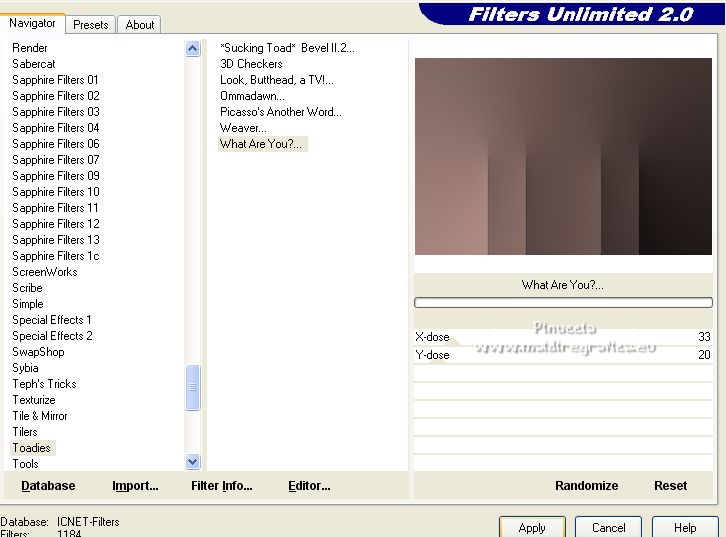Choose Sapphire Filters 03 category
This screenshot has width=726, height=537.
(56, 112)
